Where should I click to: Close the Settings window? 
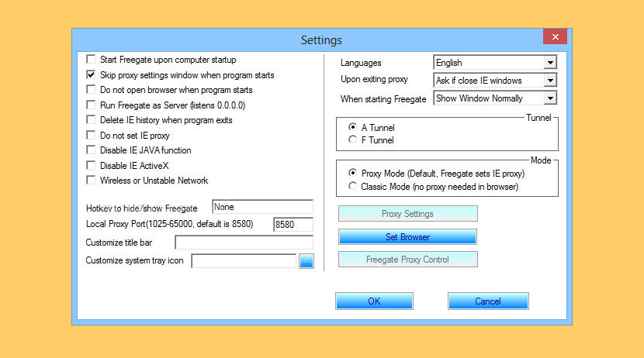555,36
